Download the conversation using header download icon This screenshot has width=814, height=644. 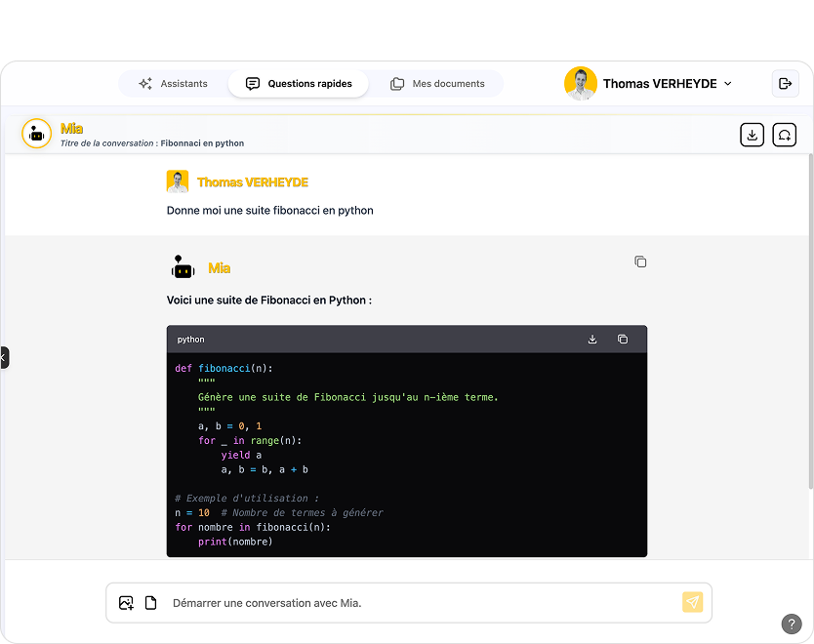(752, 135)
